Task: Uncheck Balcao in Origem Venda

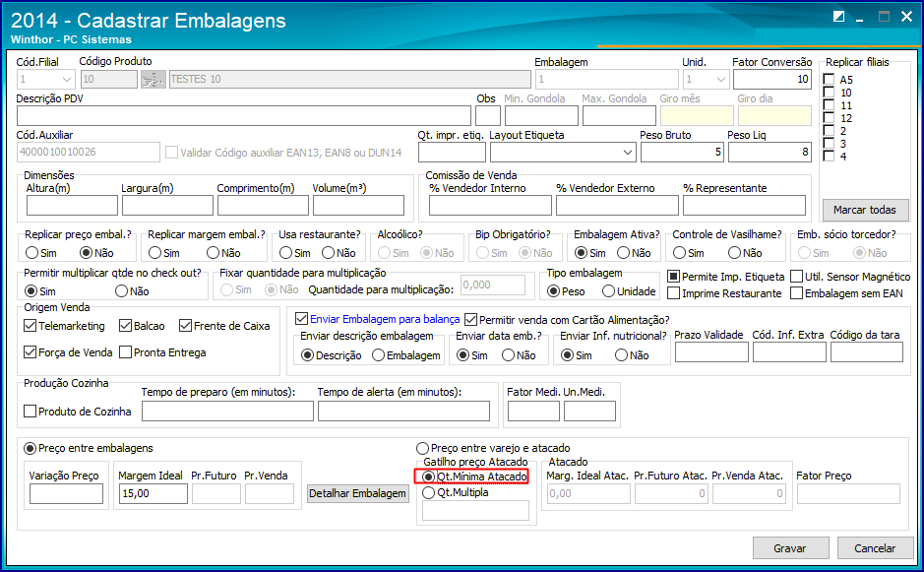Action: pyautogui.click(x=125, y=326)
